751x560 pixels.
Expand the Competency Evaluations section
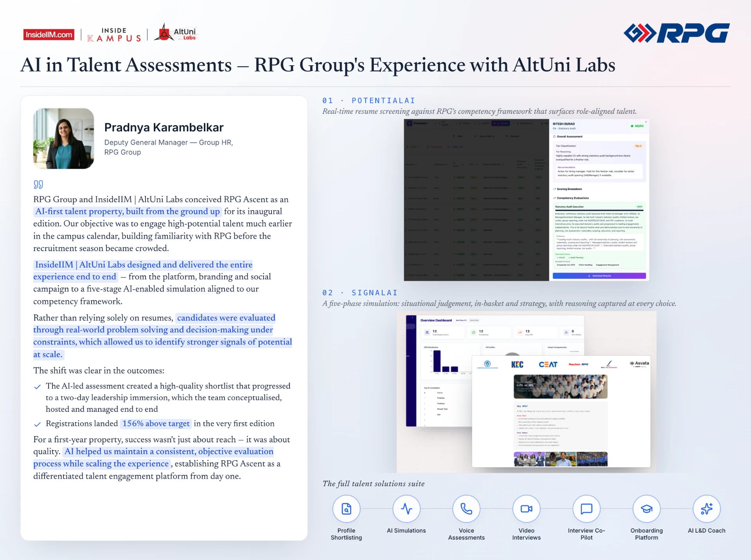[x=571, y=198]
